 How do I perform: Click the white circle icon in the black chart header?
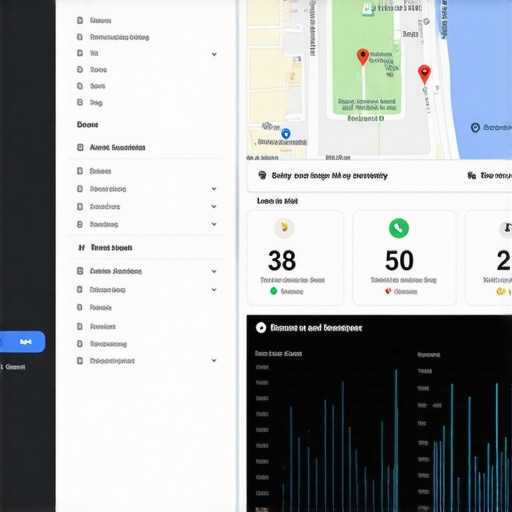(x=261, y=328)
